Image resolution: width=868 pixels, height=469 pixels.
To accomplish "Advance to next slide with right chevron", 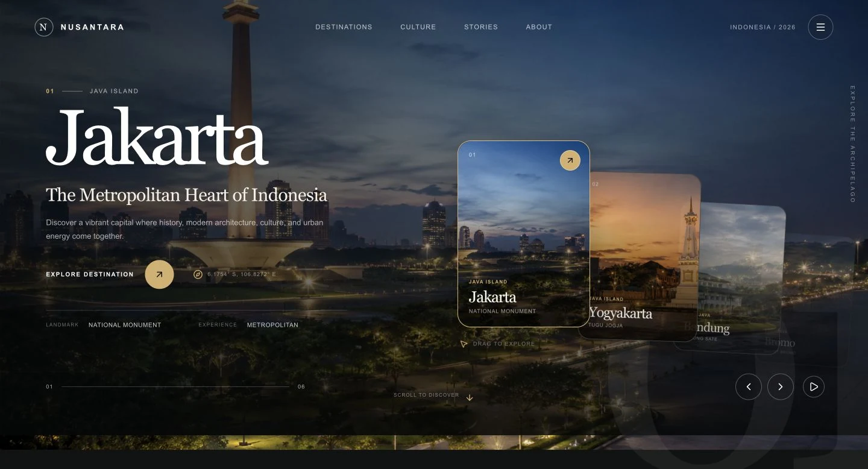I will (x=781, y=386).
